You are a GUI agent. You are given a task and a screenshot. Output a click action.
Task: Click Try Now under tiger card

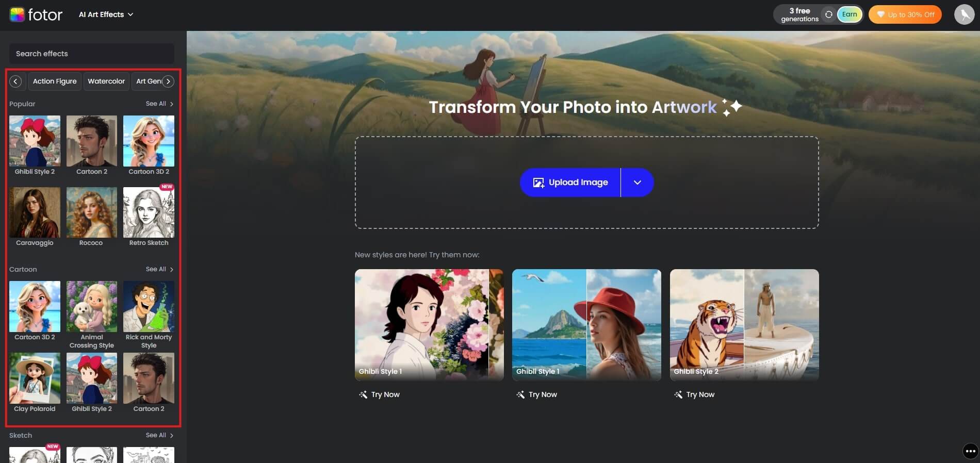coord(695,394)
